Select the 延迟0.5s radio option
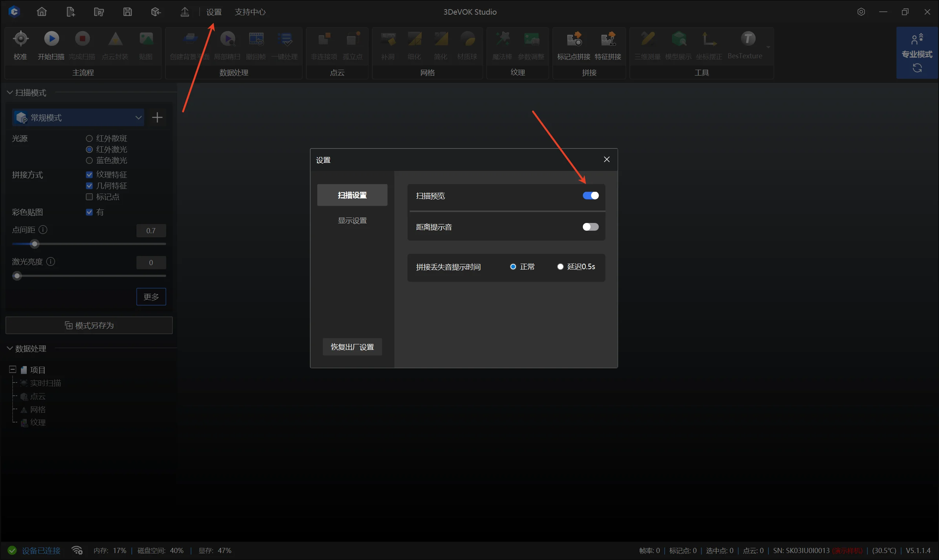This screenshot has width=939, height=560. [560, 267]
